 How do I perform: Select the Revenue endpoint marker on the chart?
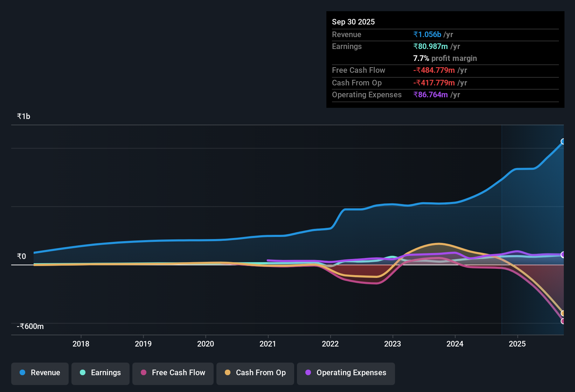click(563, 141)
